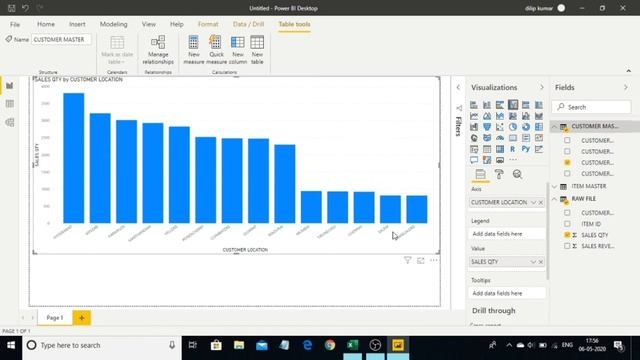
Task: Open More options ellipsis below the chart
Action: click(433, 260)
